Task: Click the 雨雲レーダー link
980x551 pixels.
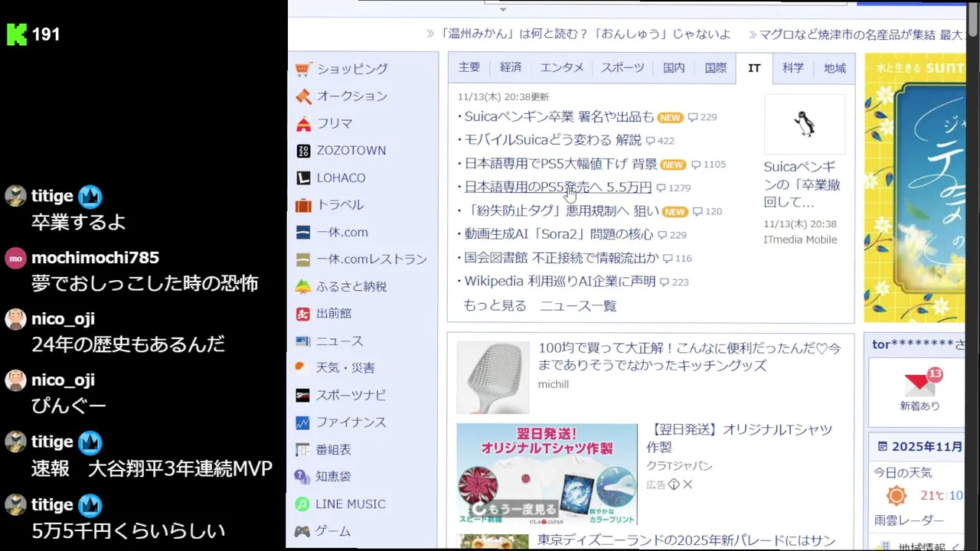Action: [909, 520]
